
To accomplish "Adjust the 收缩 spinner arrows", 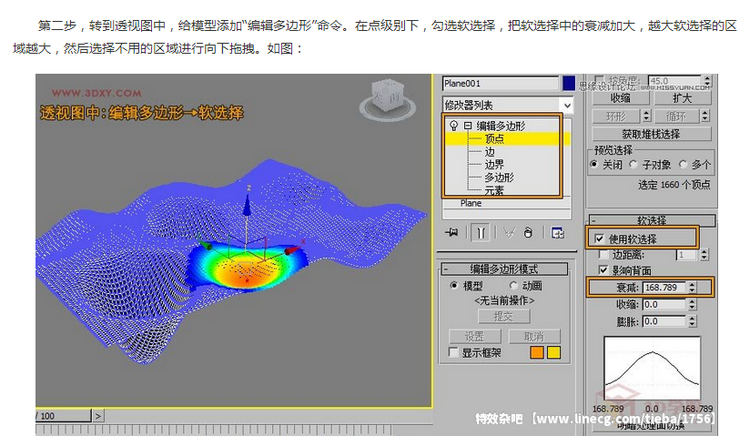I will [x=692, y=305].
